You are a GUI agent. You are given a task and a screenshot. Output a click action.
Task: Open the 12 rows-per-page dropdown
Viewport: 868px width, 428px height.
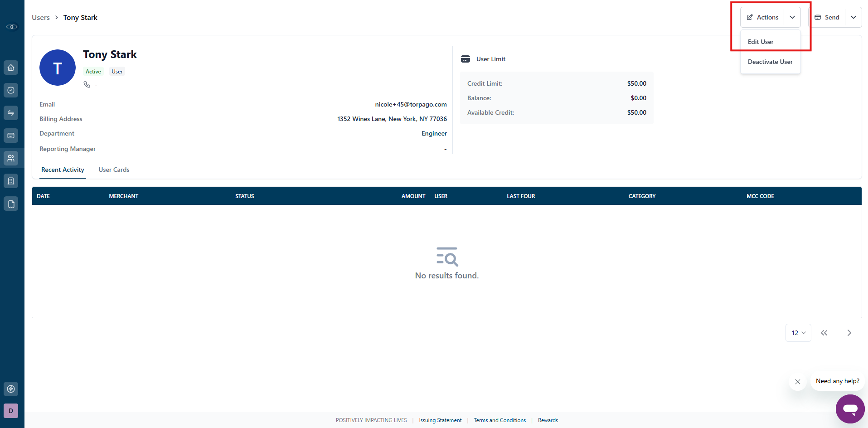[798, 333]
